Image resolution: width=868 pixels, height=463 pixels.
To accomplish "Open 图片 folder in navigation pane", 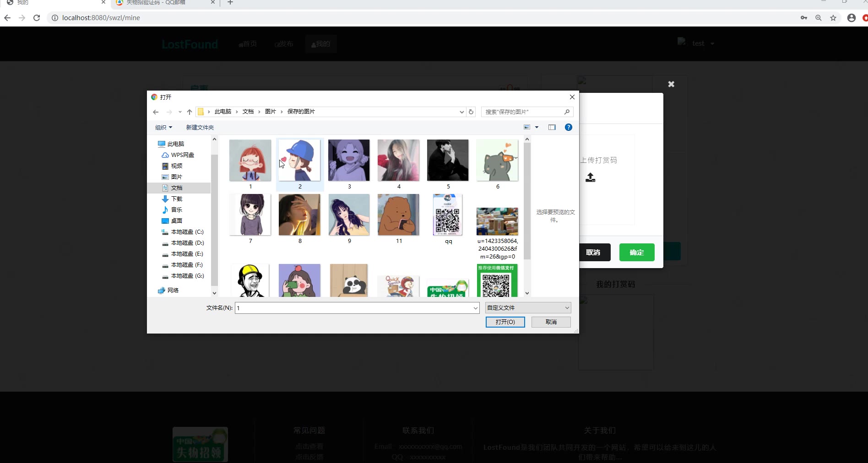I will (172, 177).
